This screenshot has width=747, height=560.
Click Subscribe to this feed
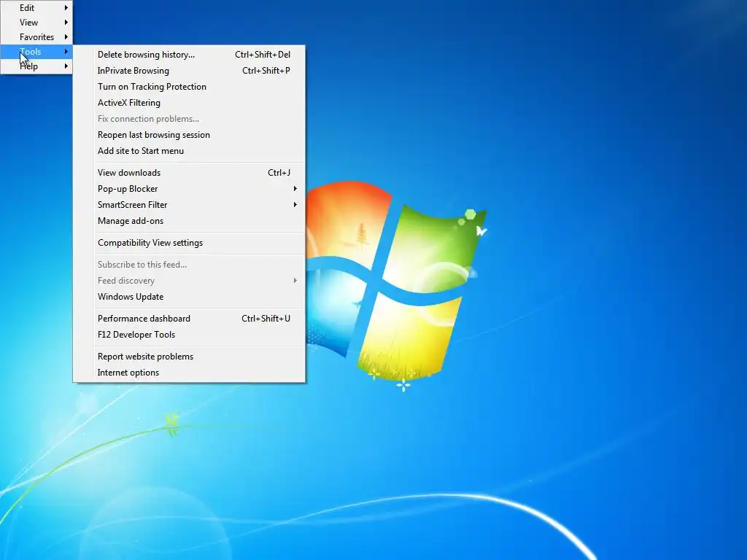pos(189,265)
